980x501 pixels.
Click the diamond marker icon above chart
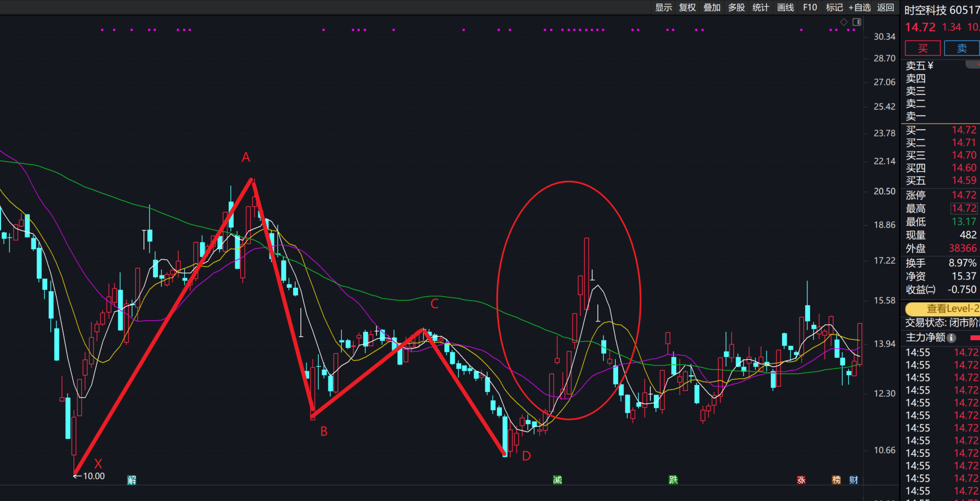pos(843,22)
